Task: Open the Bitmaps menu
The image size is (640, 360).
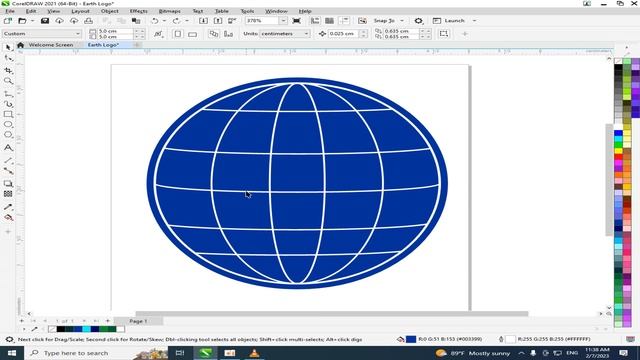Action: (169, 11)
